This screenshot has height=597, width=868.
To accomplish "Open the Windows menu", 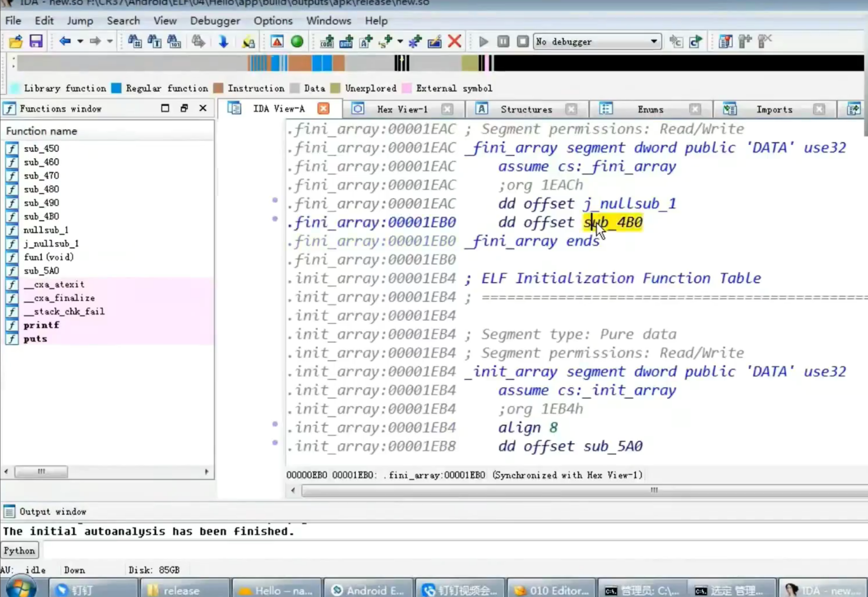I will (328, 20).
